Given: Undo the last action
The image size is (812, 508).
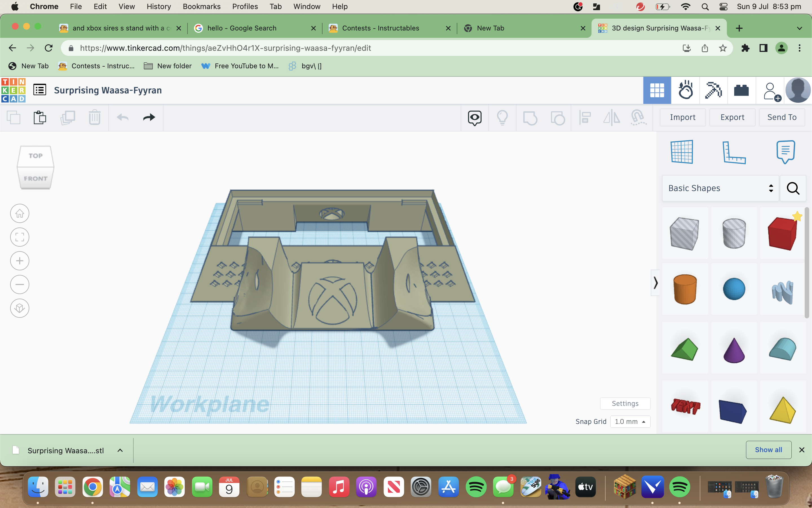Looking at the screenshot, I should click(x=122, y=118).
